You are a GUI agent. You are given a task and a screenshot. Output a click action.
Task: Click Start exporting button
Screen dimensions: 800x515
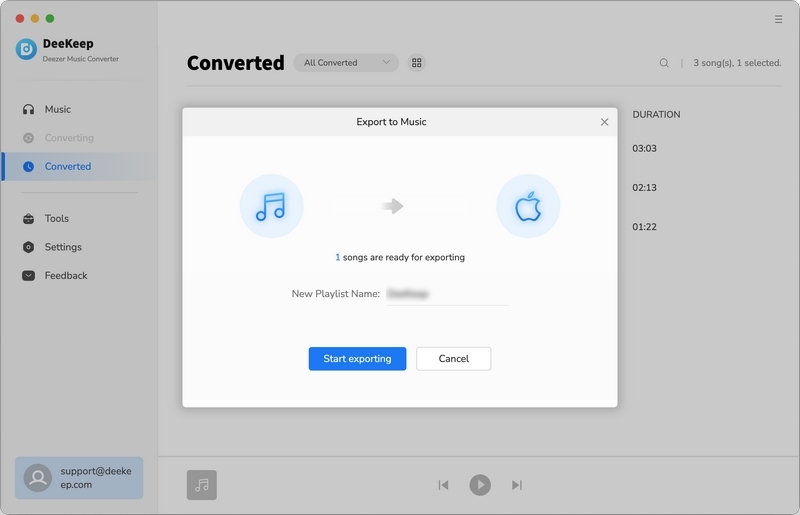coord(357,359)
